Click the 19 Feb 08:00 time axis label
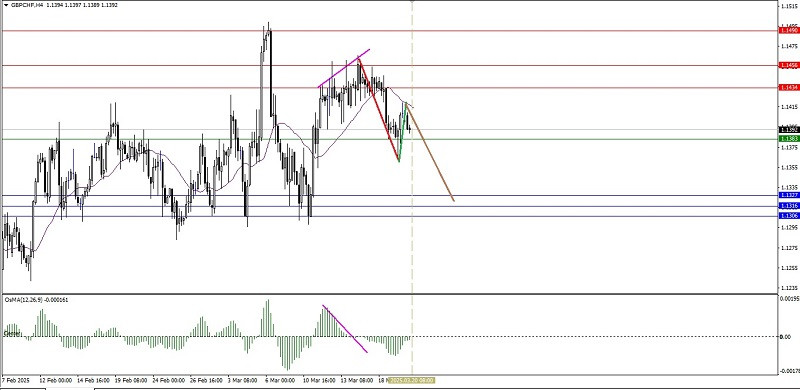 point(131,380)
